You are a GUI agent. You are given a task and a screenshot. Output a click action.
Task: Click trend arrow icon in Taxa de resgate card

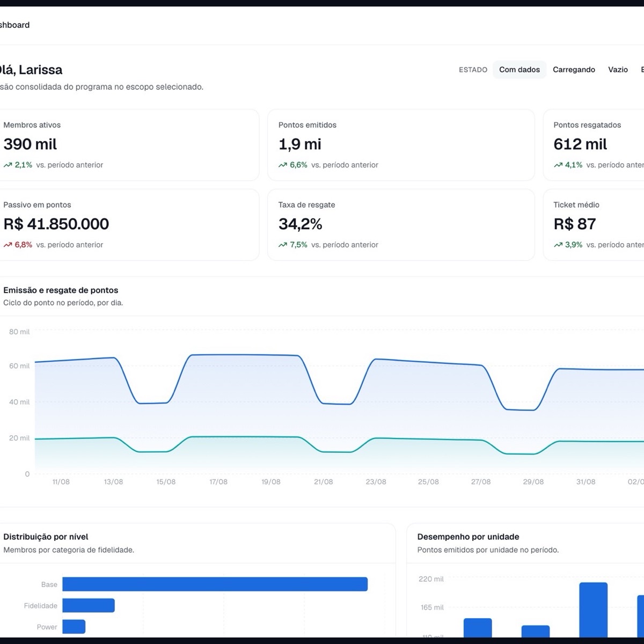[x=283, y=245]
